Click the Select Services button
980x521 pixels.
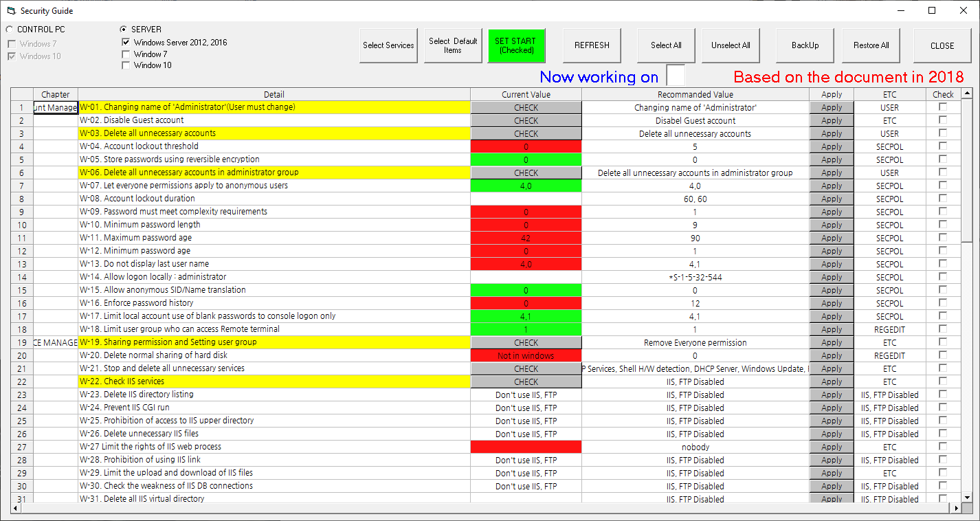(388, 45)
